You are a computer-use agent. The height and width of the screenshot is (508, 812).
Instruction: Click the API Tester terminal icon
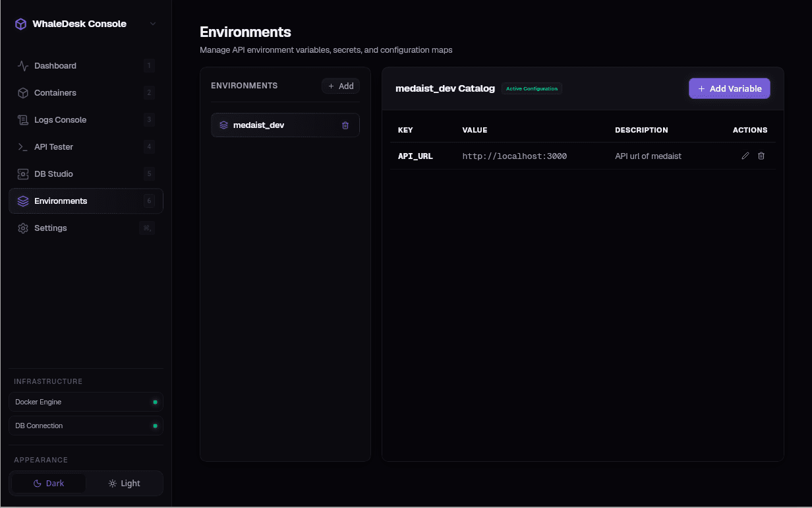pyautogui.click(x=23, y=147)
